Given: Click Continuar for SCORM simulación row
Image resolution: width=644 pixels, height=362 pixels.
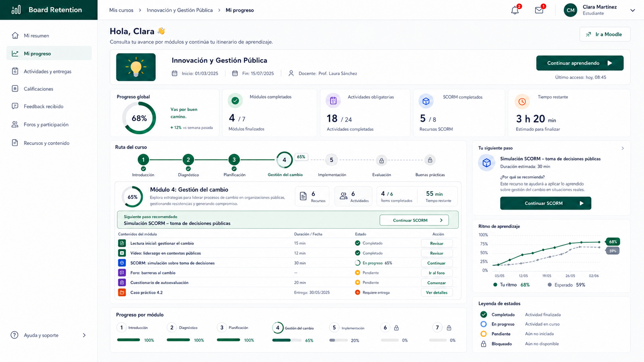Looking at the screenshot, I should pyautogui.click(x=436, y=263).
